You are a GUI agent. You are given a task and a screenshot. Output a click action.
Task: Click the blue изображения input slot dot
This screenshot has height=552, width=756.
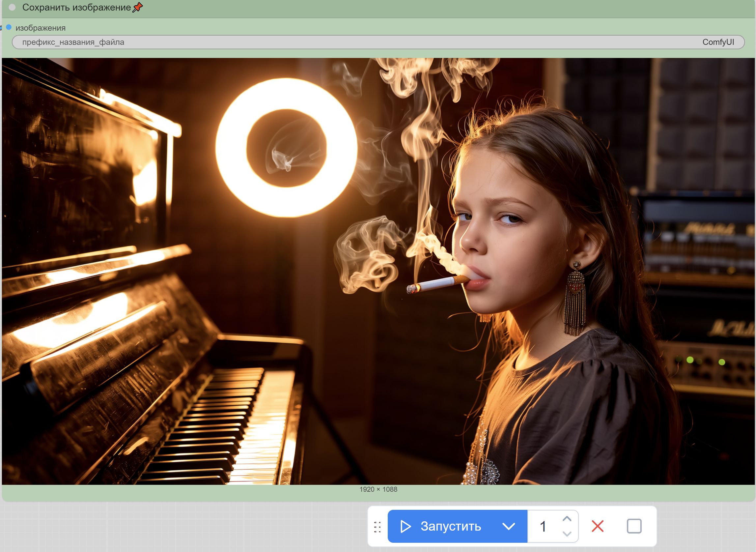pos(9,27)
